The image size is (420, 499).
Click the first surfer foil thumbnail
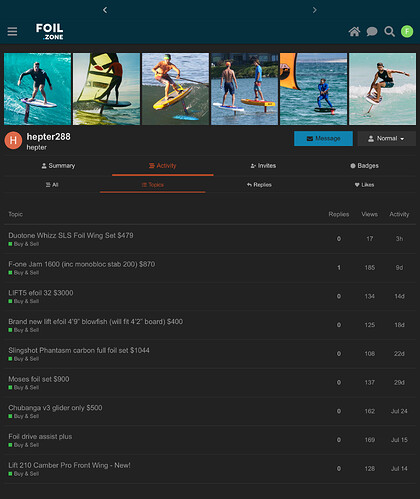coord(37,89)
